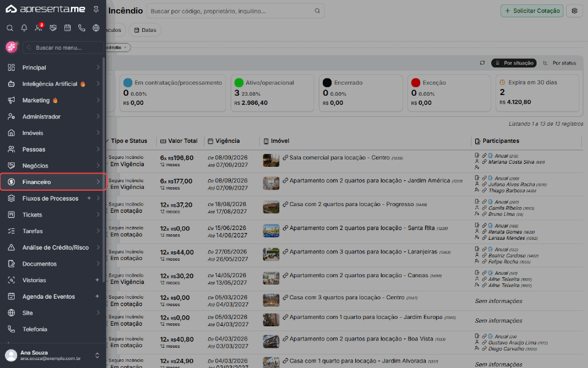This screenshot has width=588, height=368.
Task: Click the plus icon beside Vistorias
Action: (97, 280)
